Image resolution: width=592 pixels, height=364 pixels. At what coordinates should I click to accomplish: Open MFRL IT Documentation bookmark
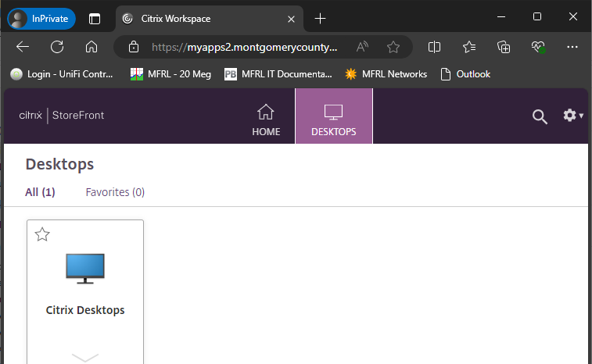278,74
